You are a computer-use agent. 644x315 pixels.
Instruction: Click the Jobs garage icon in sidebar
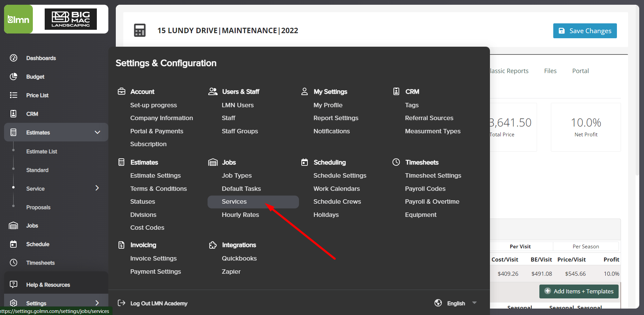coord(14,225)
